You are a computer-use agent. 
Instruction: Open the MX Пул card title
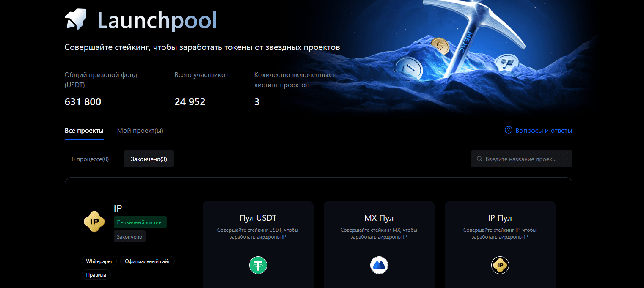coord(379,218)
